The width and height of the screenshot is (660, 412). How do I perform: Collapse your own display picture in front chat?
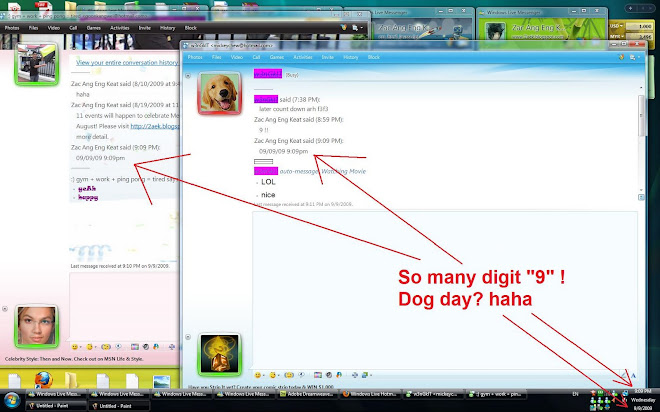tap(188, 337)
